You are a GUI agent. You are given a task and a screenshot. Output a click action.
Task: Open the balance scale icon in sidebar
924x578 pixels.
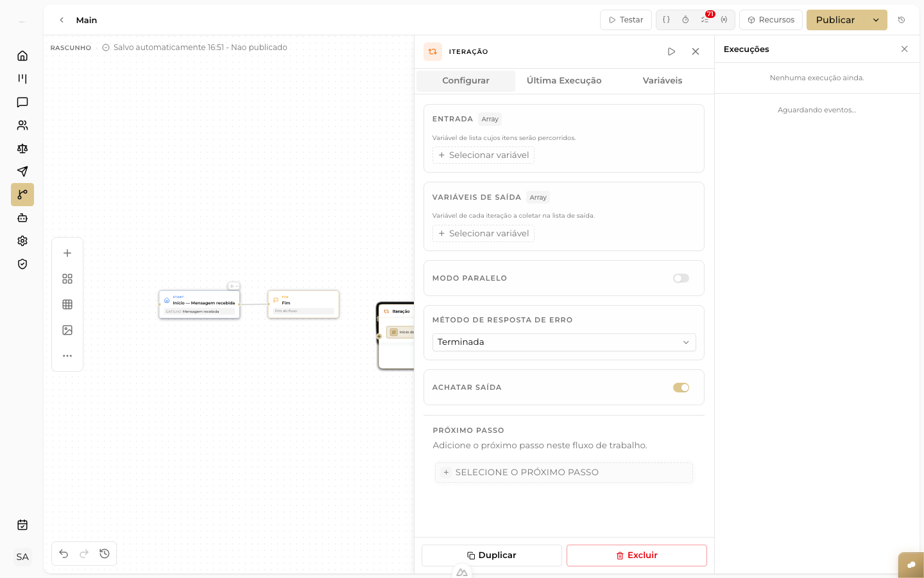[22, 148]
